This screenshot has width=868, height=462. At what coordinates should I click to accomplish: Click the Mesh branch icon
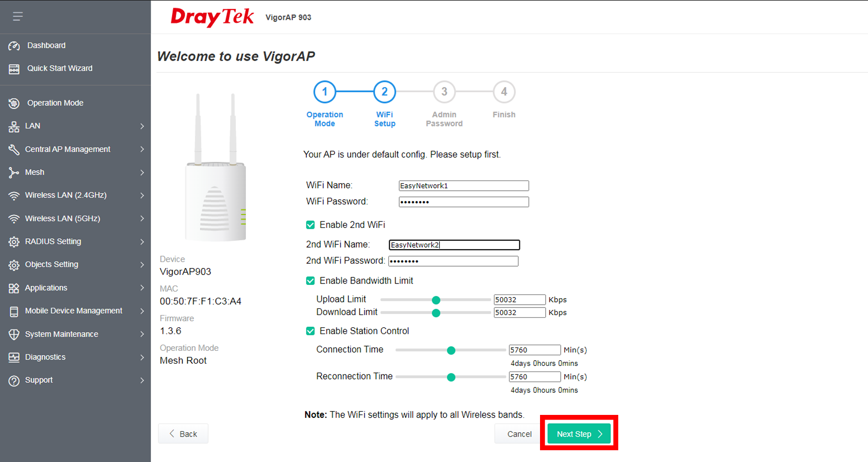pos(14,172)
